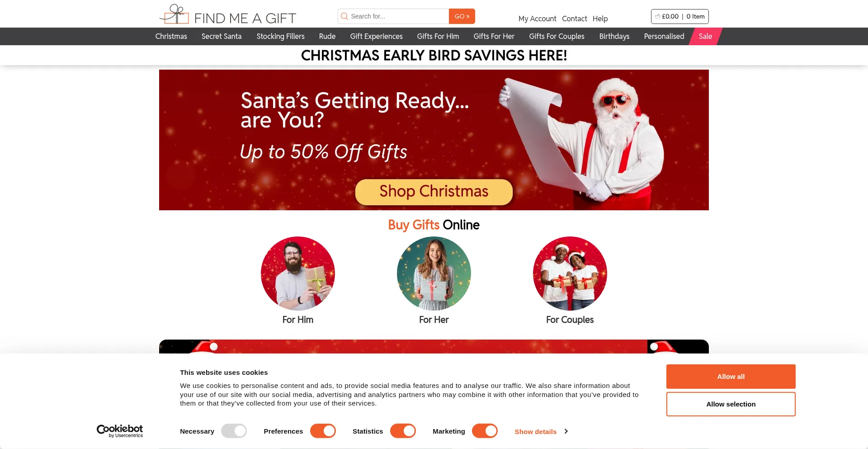Click the Cookiebot logo

pos(120,431)
